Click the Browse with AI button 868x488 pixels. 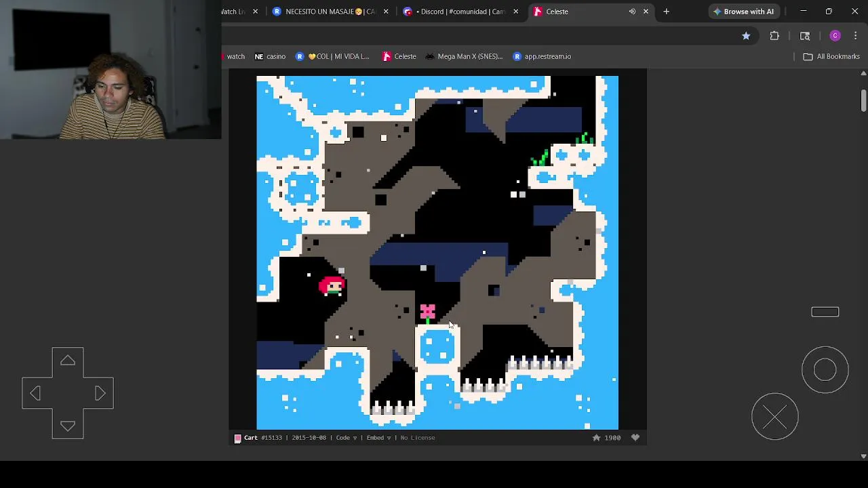[743, 12]
